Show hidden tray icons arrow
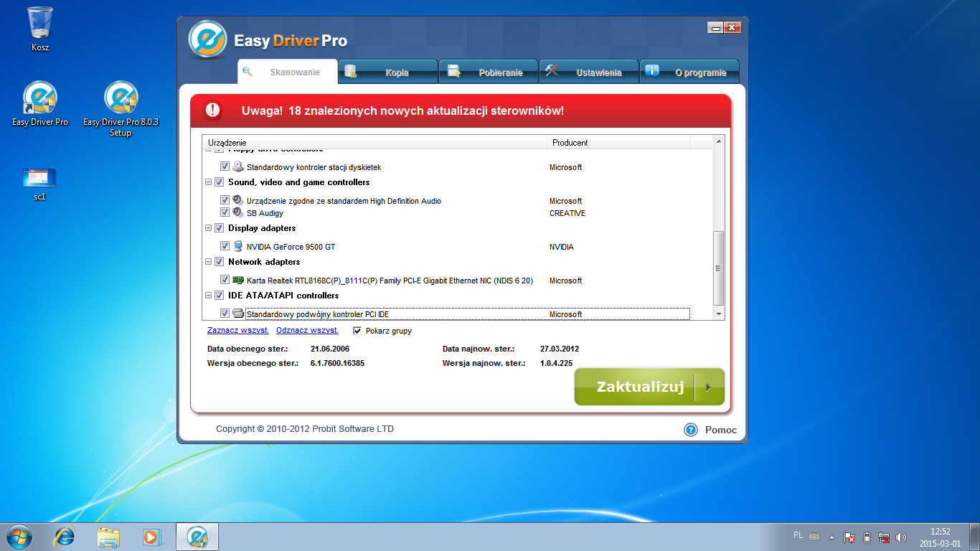Screen dimensions: 980x551 click(832, 537)
